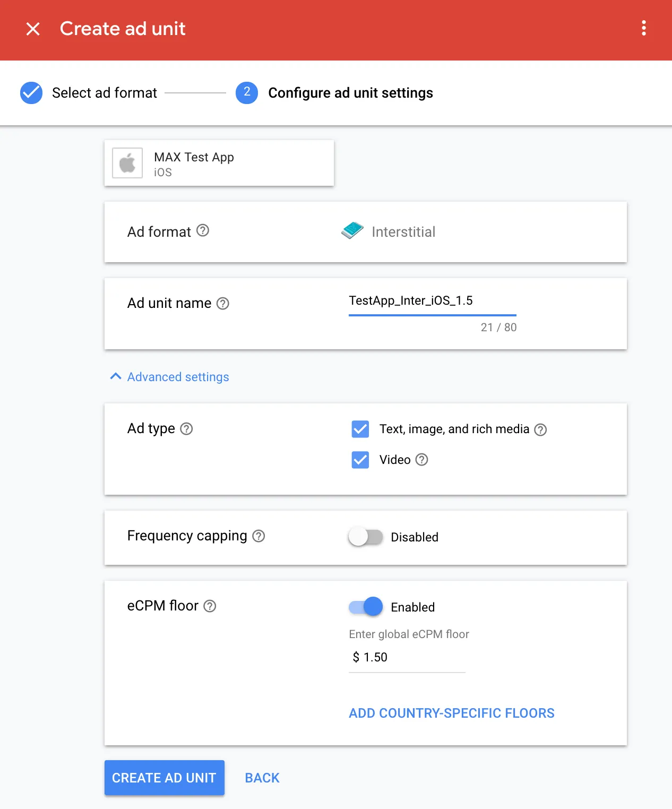Edit the global eCPM floor value
The width and height of the screenshot is (672, 809).
(407, 657)
